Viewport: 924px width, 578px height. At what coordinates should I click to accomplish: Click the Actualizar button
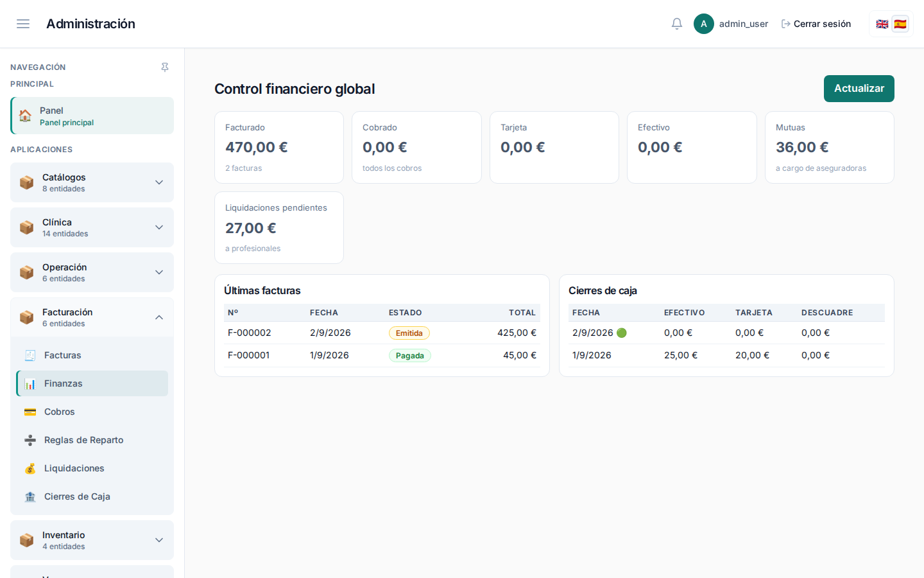point(859,89)
